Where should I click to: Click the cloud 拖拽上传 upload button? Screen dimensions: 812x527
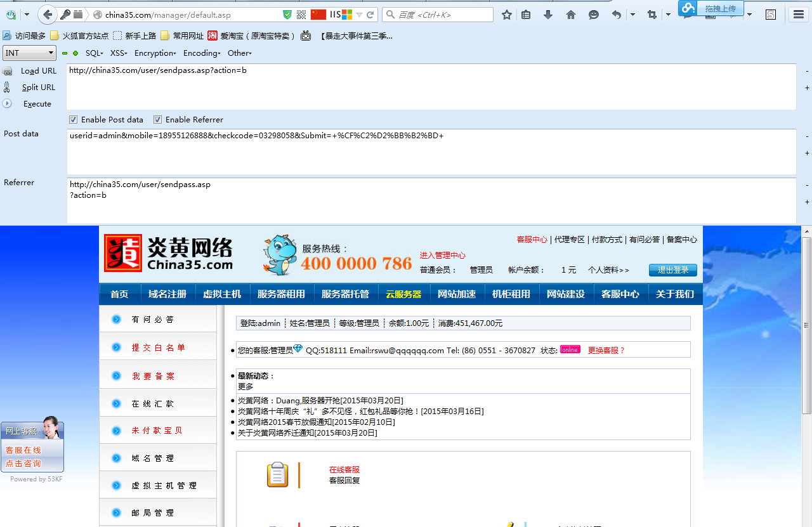tap(710, 8)
